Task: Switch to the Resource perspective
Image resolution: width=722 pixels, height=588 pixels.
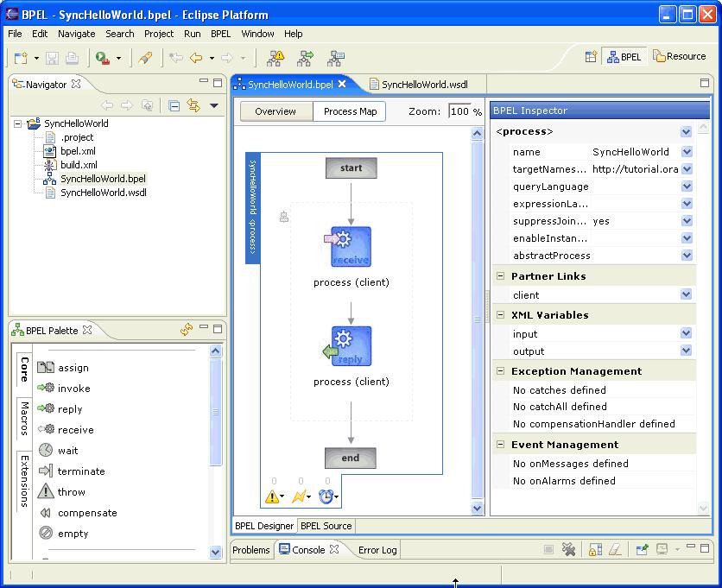Action: coord(680,56)
